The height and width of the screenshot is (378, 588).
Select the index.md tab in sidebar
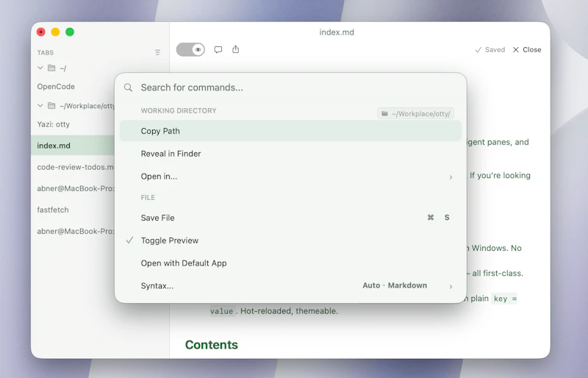73,146
